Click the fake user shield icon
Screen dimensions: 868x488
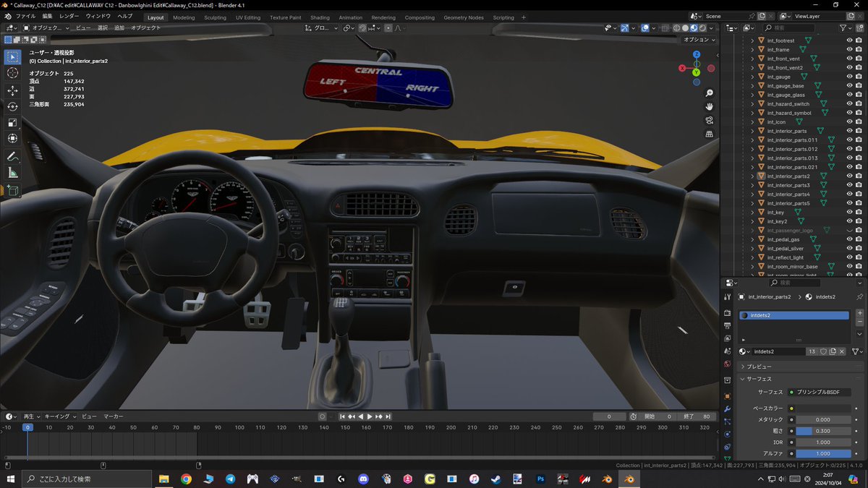pos(823,351)
